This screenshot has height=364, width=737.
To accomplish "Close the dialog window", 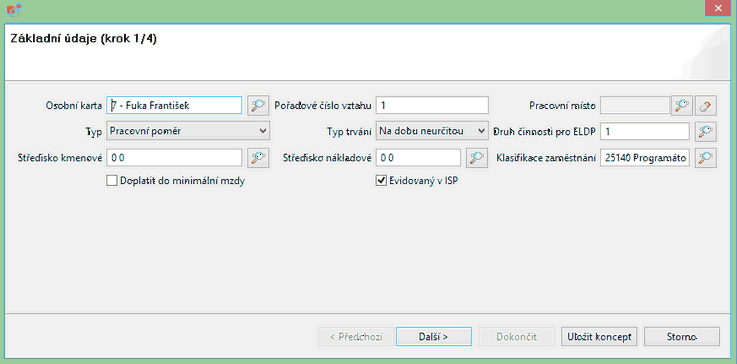I will click(718, 8).
